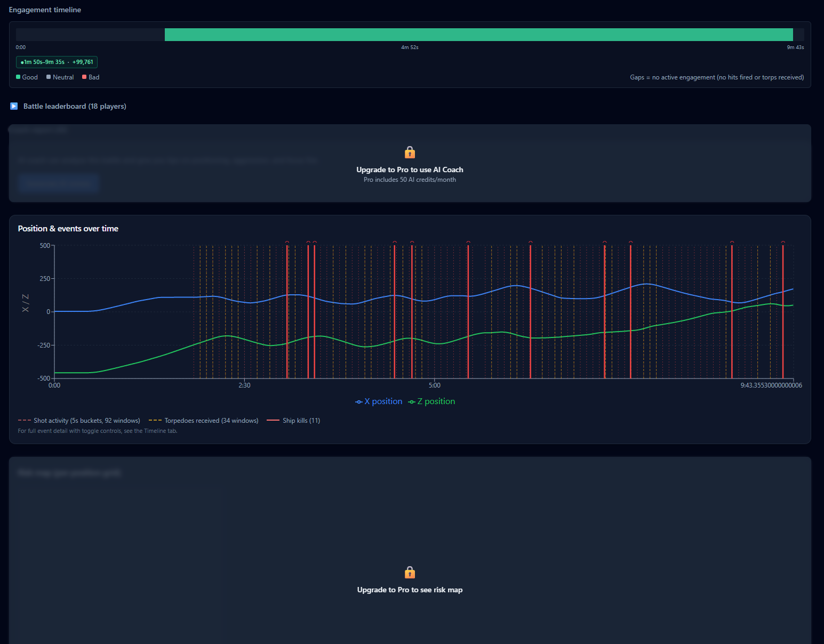Select the 1m 50s–9m 35s engagement badge

(x=57, y=62)
